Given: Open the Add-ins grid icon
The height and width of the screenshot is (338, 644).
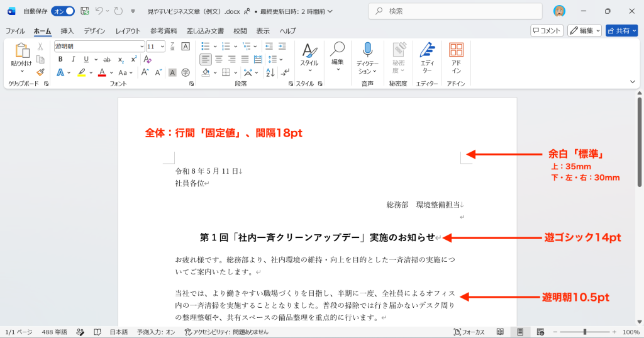Looking at the screenshot, I should 456,59.
